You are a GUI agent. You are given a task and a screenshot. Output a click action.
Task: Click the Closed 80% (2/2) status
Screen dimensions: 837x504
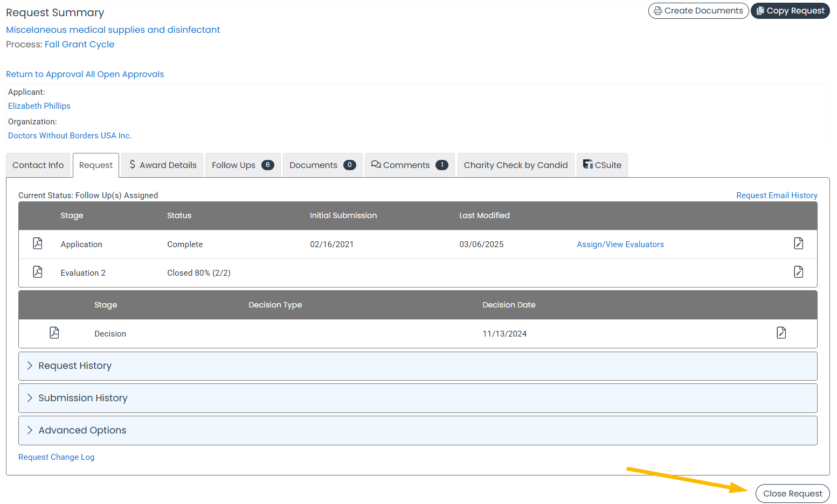click(199, 273)
